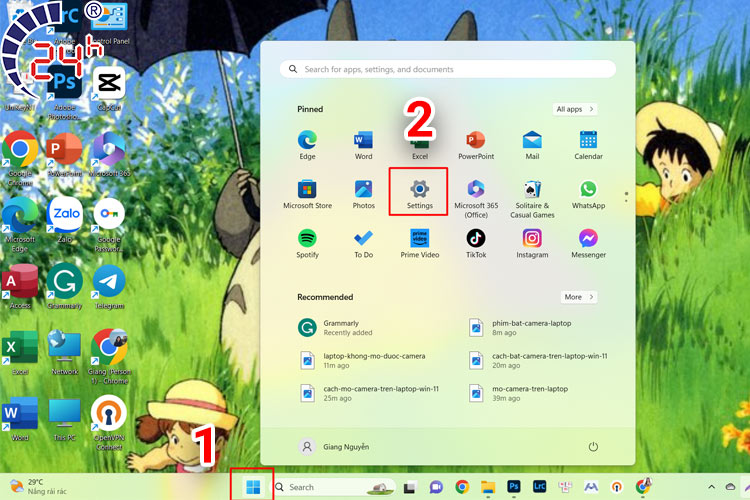Open Settings from pinned apps

click(x=419, y=194)
